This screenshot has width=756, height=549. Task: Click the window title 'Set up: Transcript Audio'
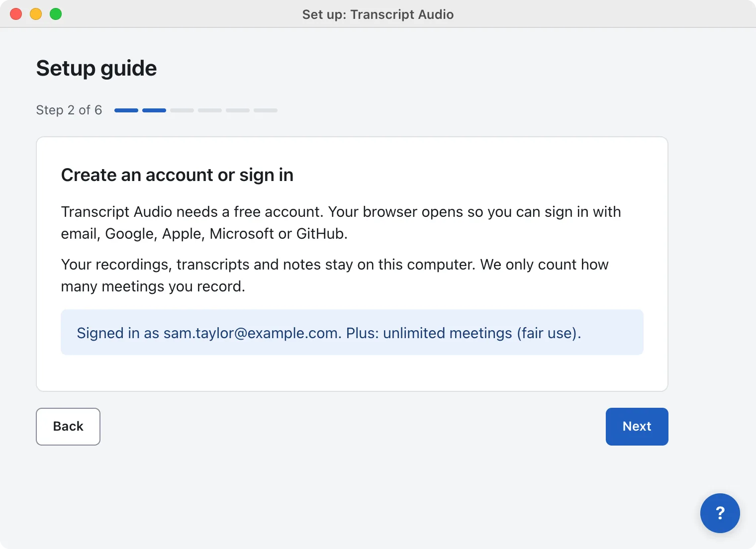point(378,14)
